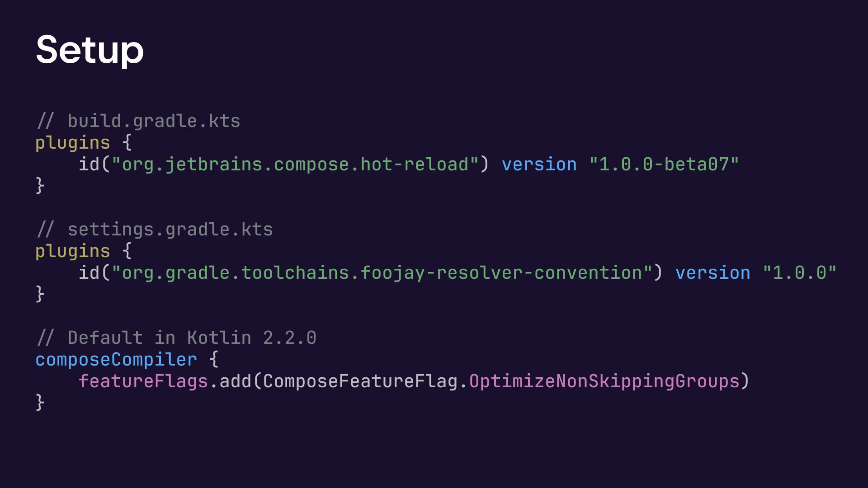Click the version keyword before beta07
The image size is (868, 488).
(x=539, y=164)
